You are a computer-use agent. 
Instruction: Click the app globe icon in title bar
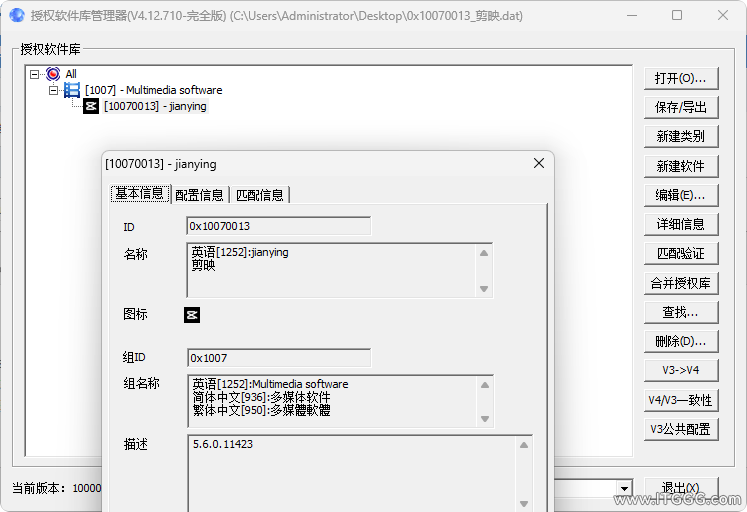click(17, 15)
